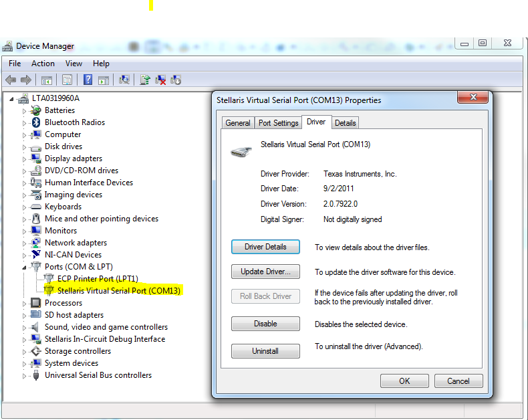Select the Sound, video and game controllers icon

[35, 326]
